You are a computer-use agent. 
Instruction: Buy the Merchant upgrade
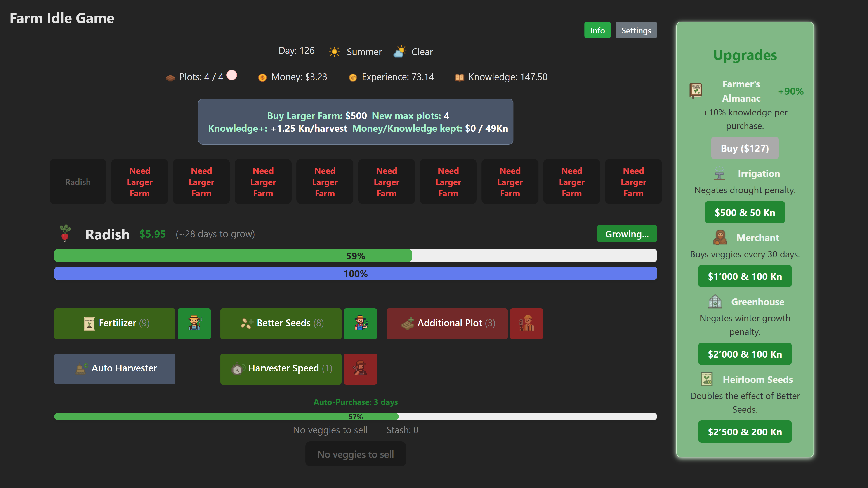tap(745, 276)
